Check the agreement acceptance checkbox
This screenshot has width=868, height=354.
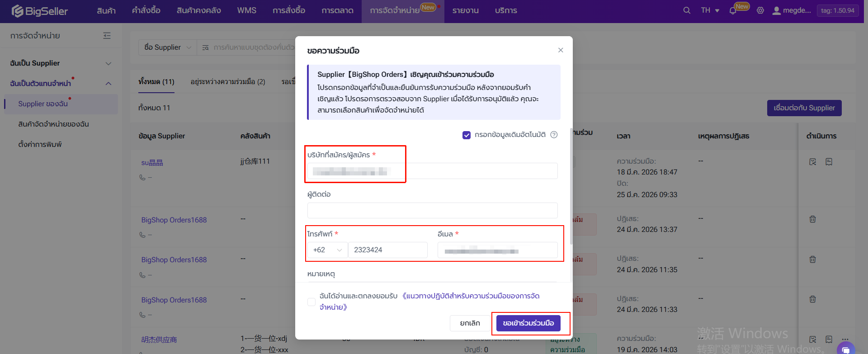[x=311, y=302]
